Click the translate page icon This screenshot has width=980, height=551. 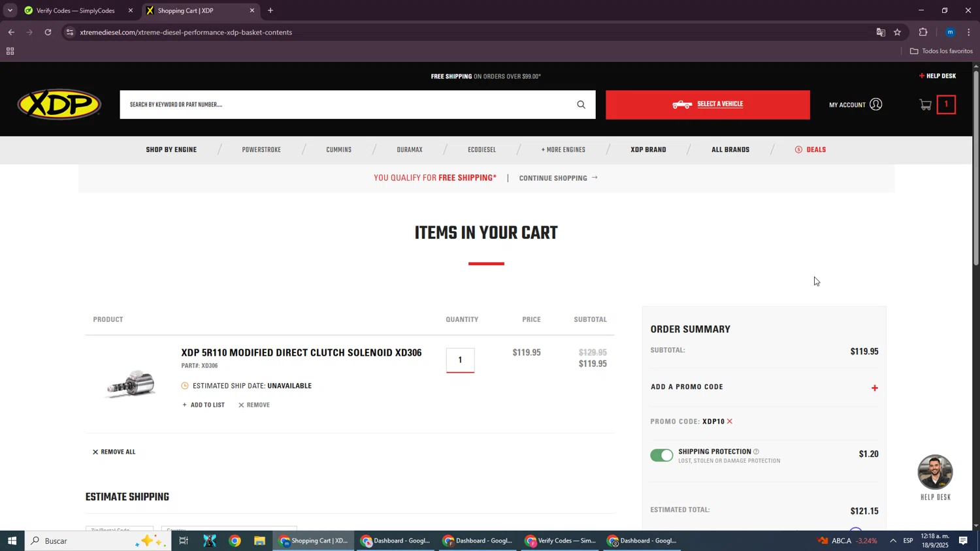pyautogui.click(x=881, y=32)
